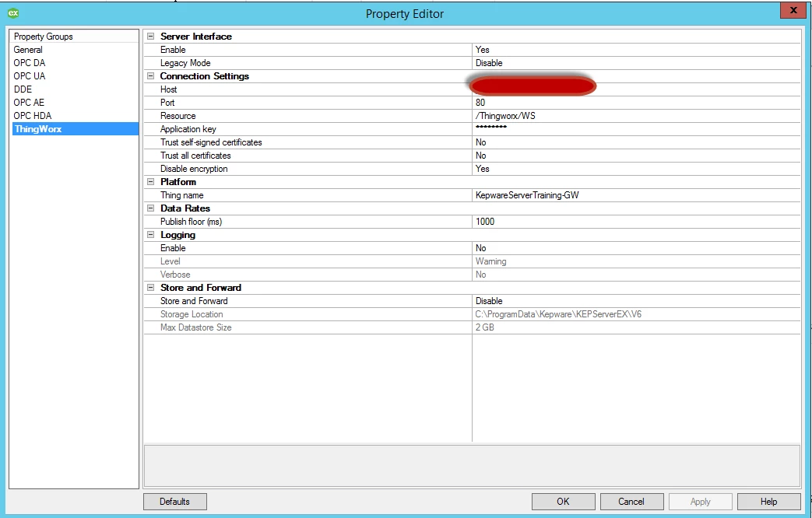This screenshot has width=812, height=518.
Task: Click the KEPServerEX 'ex' title bar icon
Action: tap(13, 13)
